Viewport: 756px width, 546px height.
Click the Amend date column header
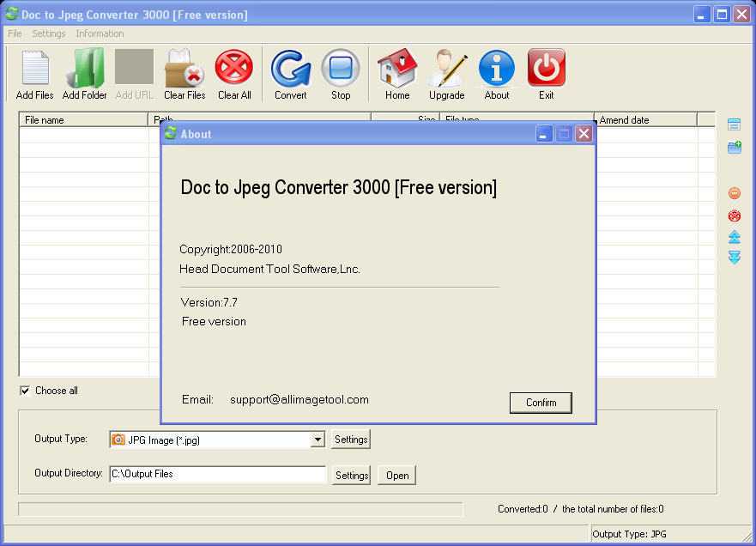[646, 119]
